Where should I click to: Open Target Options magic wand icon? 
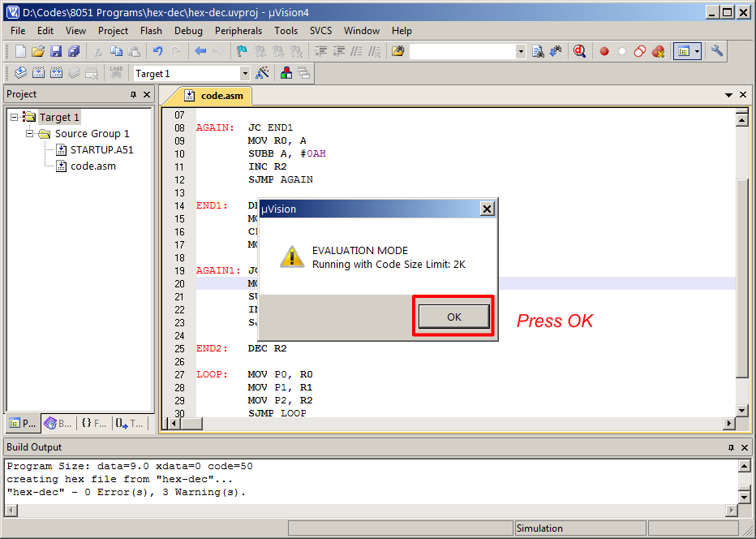(262, 73)
